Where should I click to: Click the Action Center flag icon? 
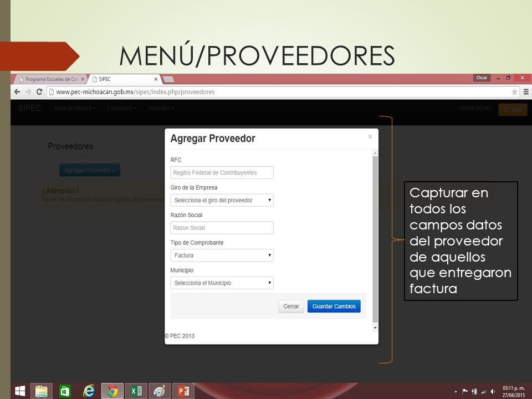tap(465, 391)
